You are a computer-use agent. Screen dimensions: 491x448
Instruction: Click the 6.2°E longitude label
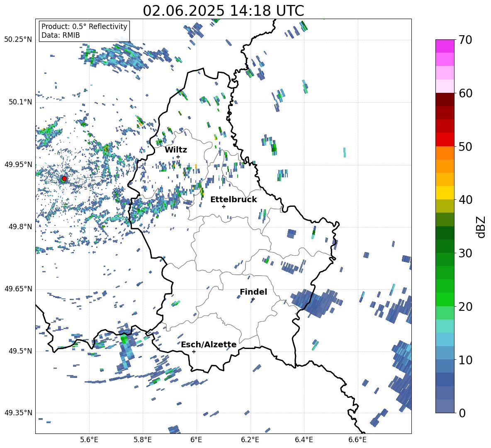[250, 440]
